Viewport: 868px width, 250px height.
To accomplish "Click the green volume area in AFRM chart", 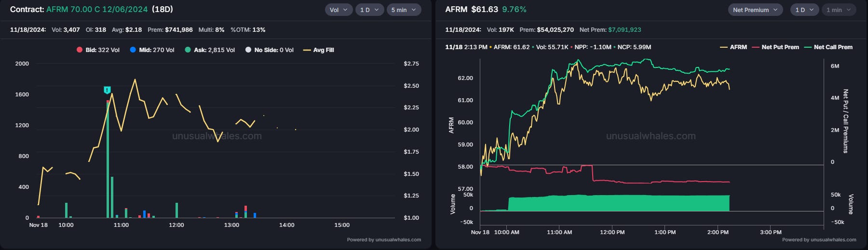I will click(619, 203).
